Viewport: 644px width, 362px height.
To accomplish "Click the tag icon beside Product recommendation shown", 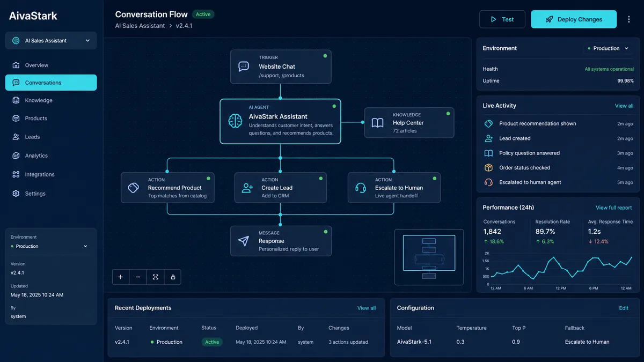I will point(488,123).
